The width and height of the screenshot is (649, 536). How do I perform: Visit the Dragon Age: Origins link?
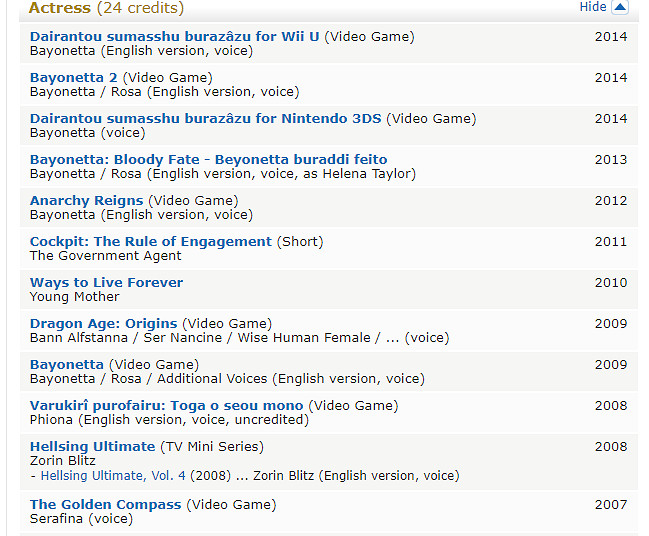(103, 324)
